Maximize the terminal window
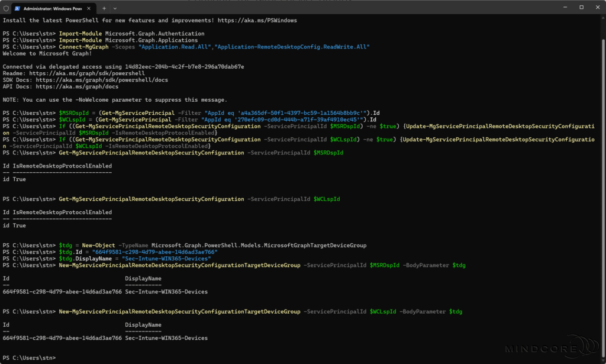The width and height of the screenshot is (606, 364). pos(581,7)
